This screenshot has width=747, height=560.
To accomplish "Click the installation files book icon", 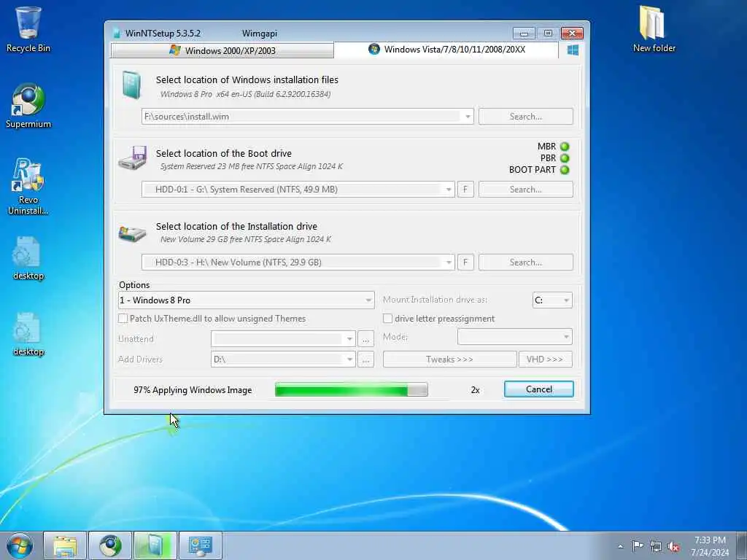I will pyautogui.click(x=131, y=85).
